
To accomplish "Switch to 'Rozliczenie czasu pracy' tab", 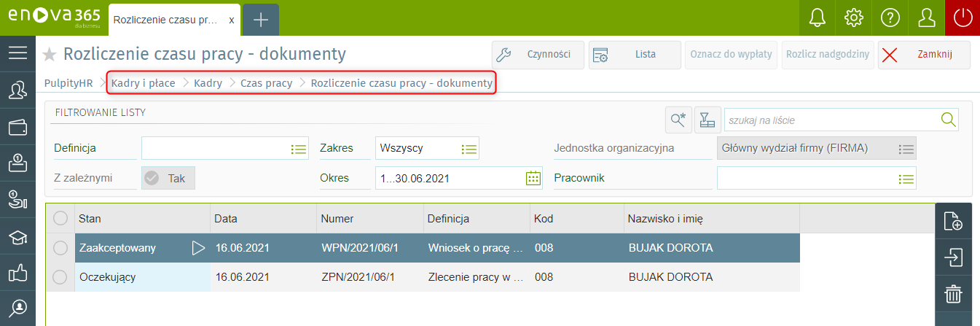I will coord(167,20).
